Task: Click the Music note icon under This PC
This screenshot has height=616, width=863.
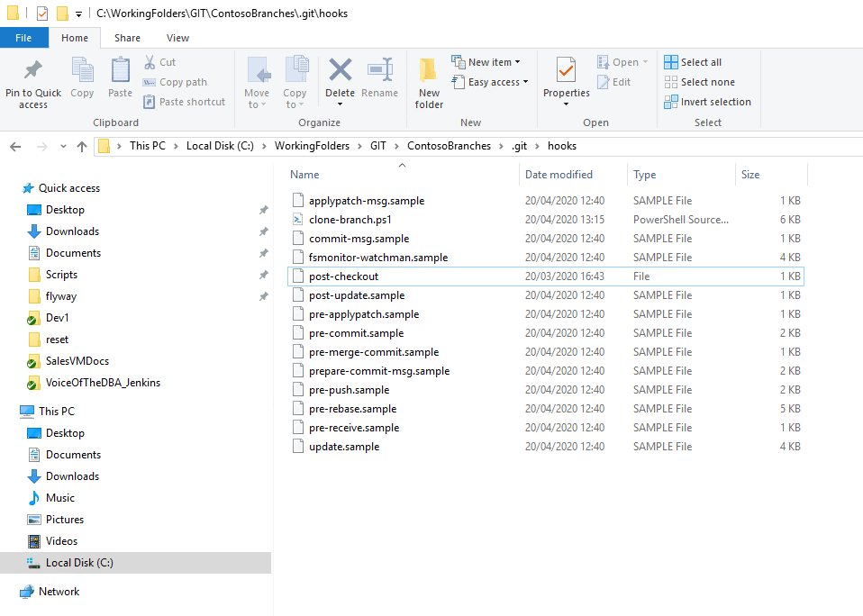Action: (x=34, y=498)
